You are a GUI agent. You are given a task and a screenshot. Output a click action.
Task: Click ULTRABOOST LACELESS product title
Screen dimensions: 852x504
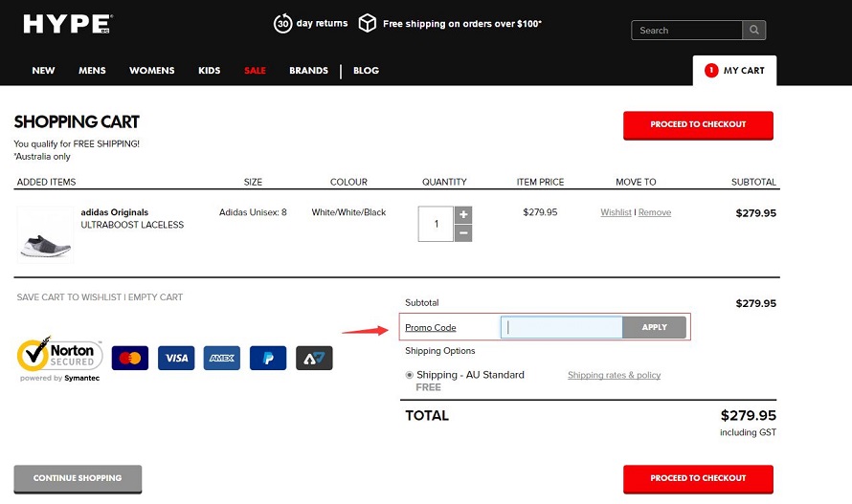click(132, 225)
